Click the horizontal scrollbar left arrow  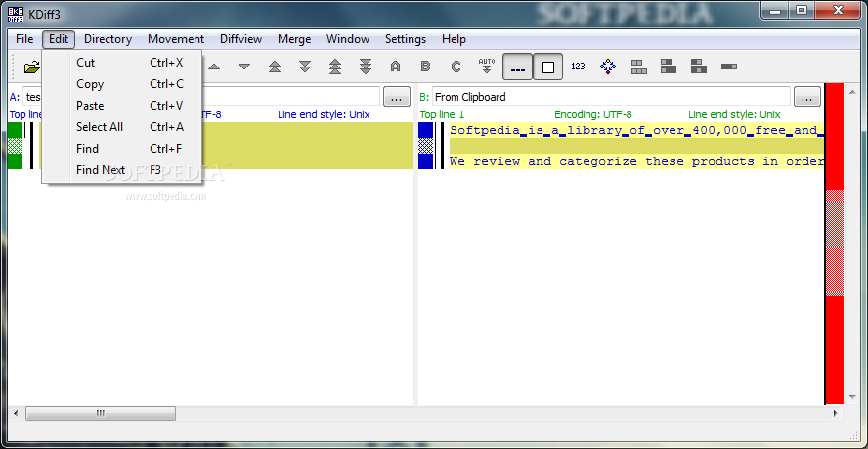click(15, 413)
